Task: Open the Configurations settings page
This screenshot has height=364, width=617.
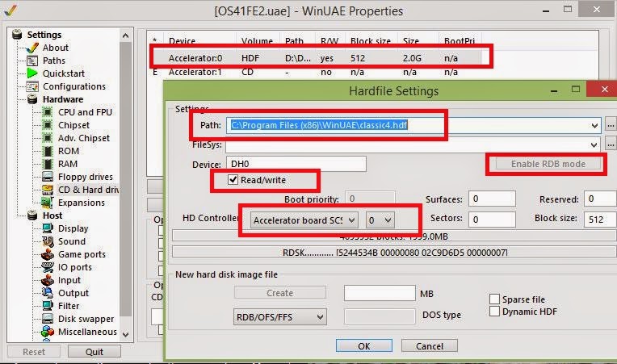Action: tap(74, 86)
